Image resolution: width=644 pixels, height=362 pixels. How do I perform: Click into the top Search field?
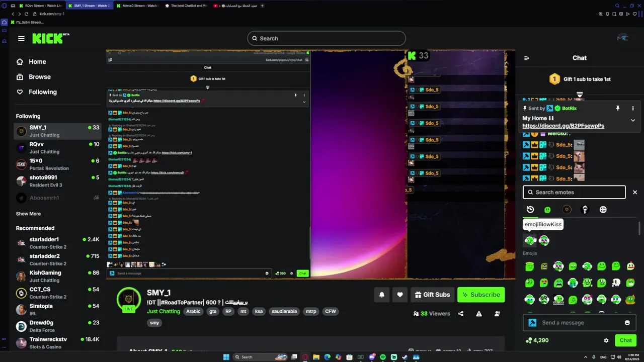coord(326,38)
